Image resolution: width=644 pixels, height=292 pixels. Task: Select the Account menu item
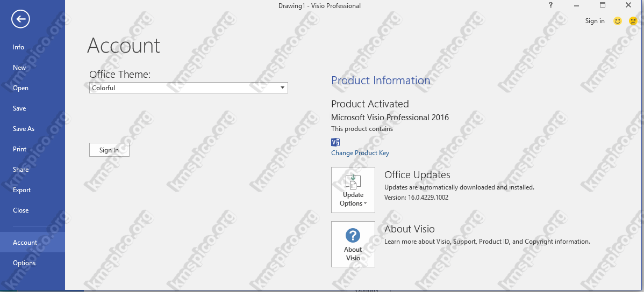pos(32,243)
